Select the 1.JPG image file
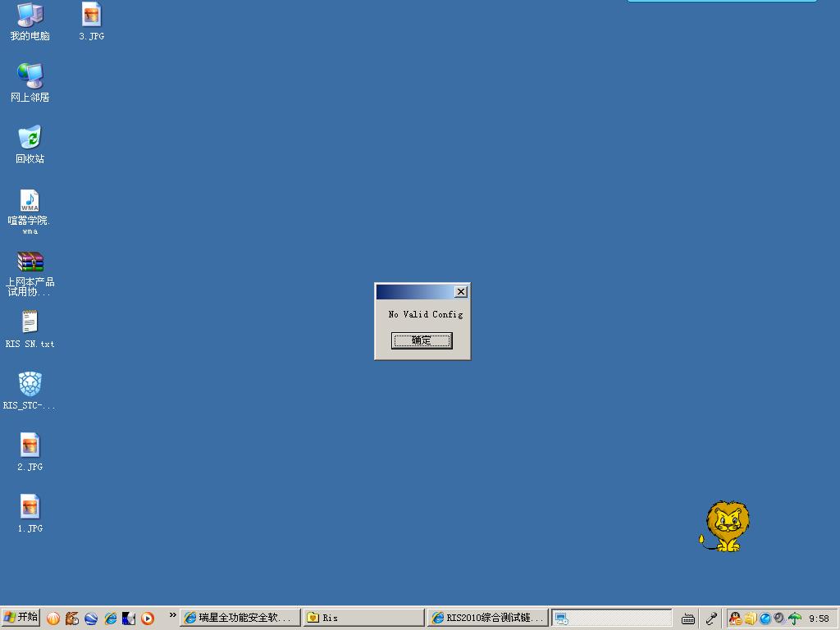 coord(30,514)
